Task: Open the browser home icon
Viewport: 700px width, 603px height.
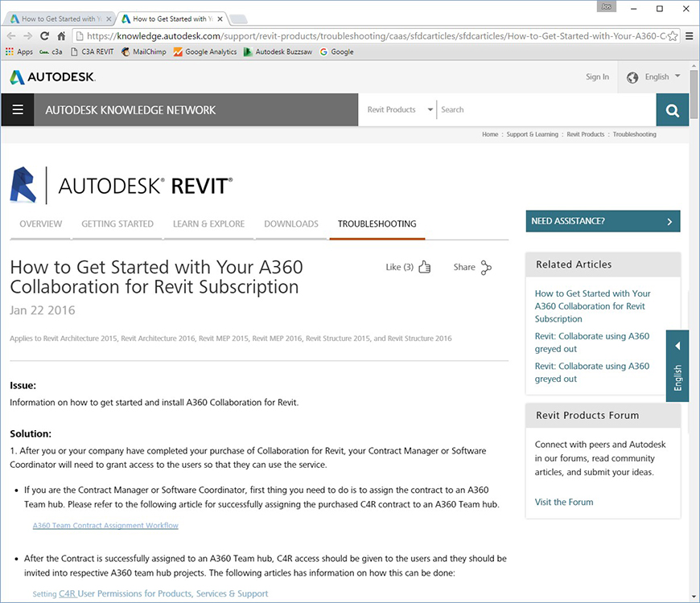Action: pos(61,36)
